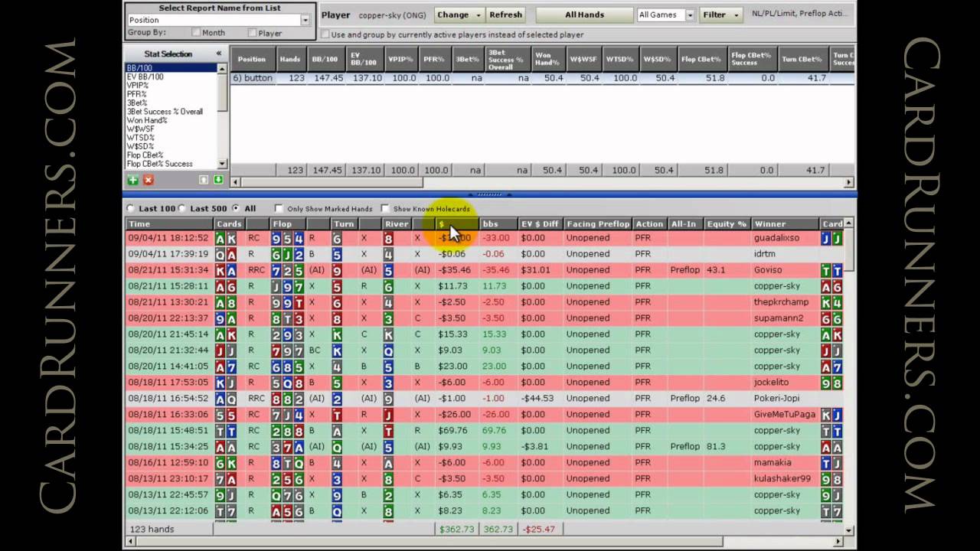980x551 pixels.
Task: Toggle Only Show Marked Hands checkbox
Action: tap(279, 209)
